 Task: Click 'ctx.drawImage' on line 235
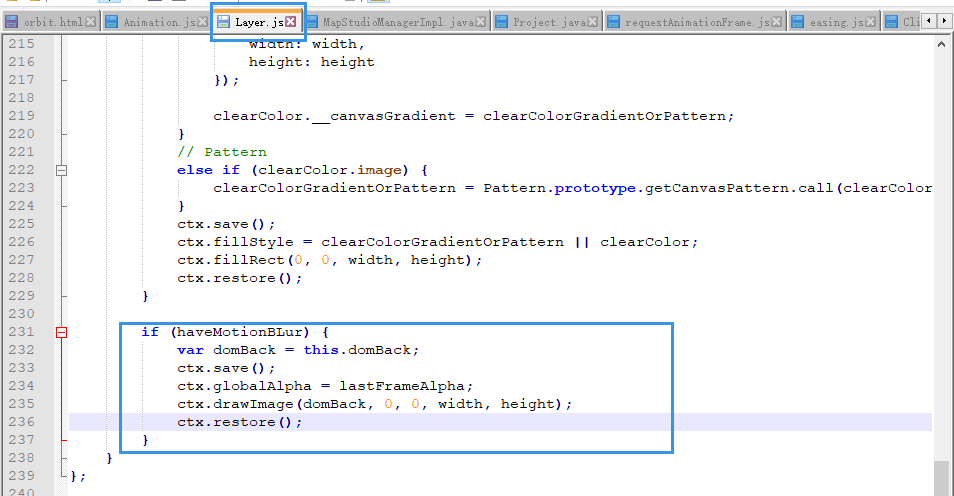tap(235, 404)
